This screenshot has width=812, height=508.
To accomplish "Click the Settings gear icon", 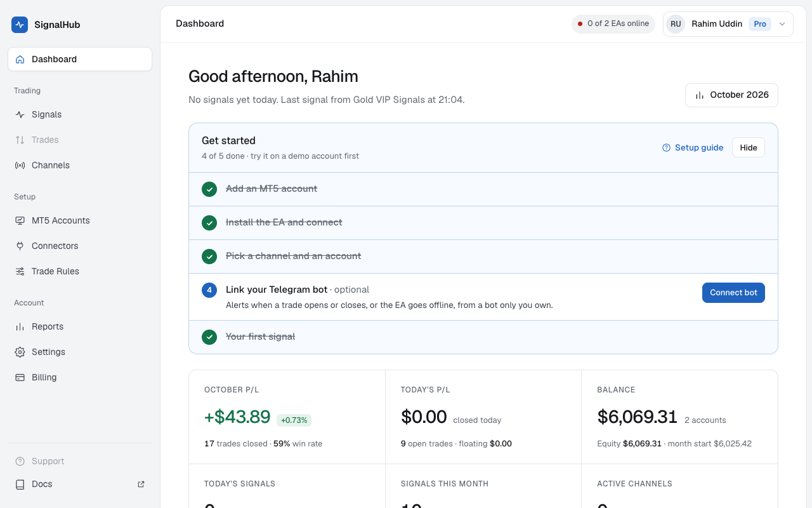I will click(20, 352).
